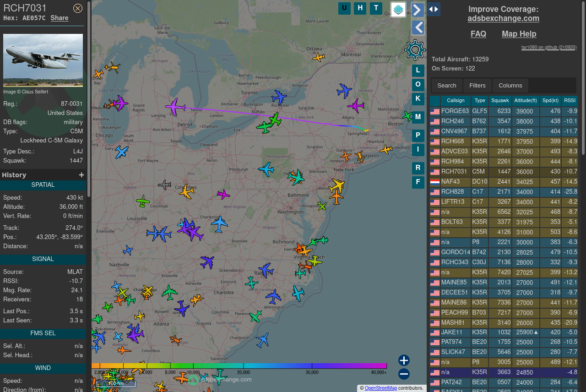This screenshot has width=586, height=392.
Task: Switch to the Columns tab
Action: click(x=510, y=86)
